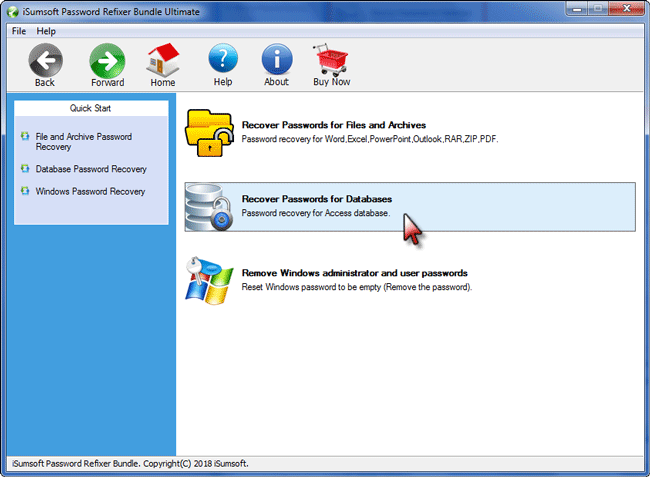
Task: Click Recover Passwords for Databases heading
Action: tap(316, 199)
